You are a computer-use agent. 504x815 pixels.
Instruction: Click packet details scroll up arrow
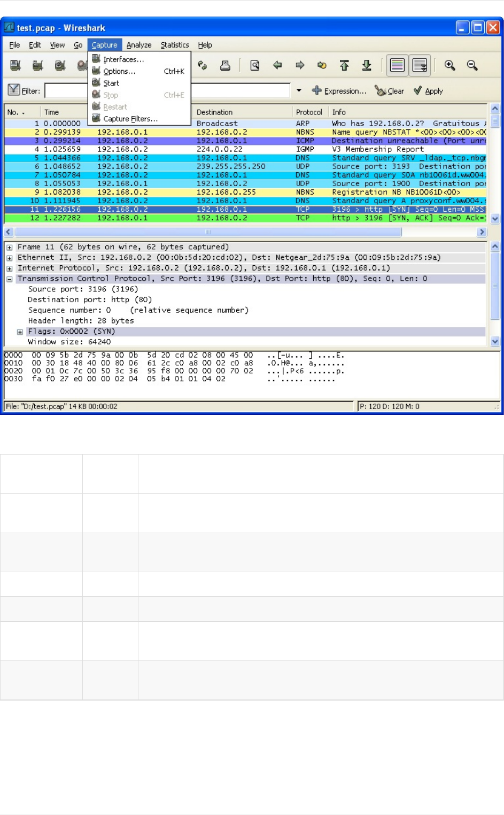pos(495,247)
